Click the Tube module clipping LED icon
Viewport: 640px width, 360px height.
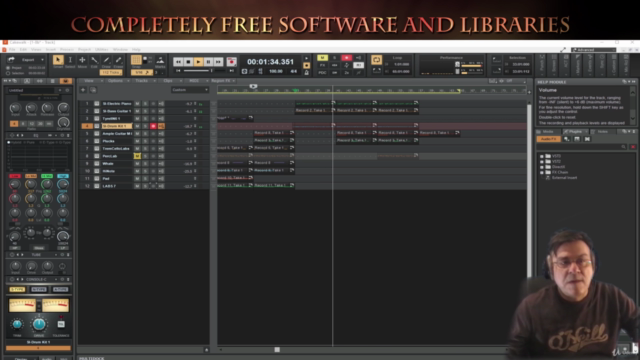(62, 266)
